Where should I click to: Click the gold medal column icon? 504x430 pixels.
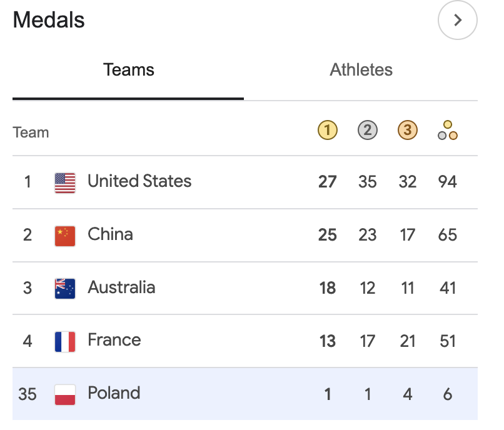tap(327, 130)
